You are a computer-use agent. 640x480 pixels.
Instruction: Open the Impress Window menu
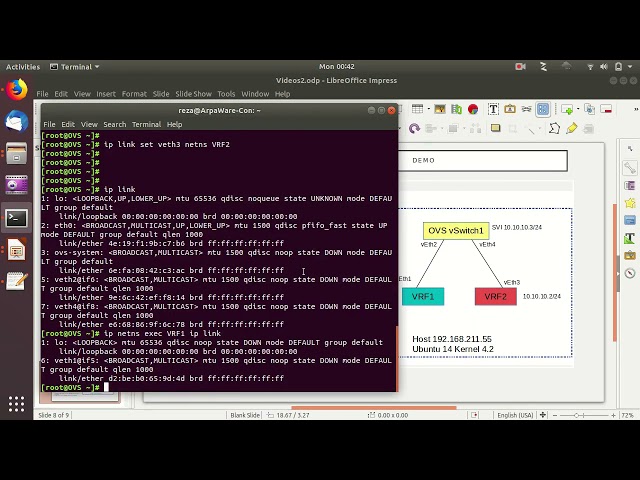pyautogui.click(x=255, y=94)
